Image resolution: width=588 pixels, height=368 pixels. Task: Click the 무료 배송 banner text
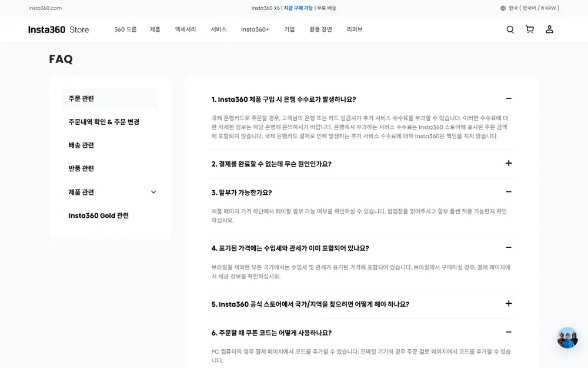point(326,8)
